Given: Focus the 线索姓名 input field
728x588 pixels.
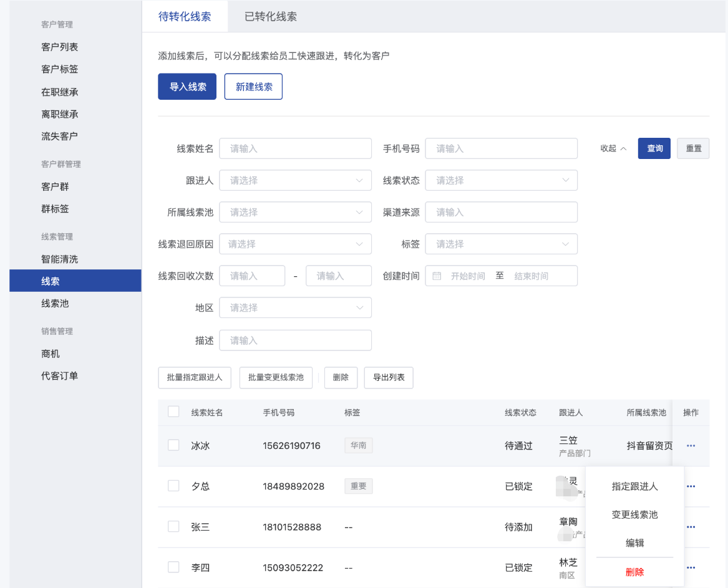Looking at the screenshot, I should click(x=295, y=148).
